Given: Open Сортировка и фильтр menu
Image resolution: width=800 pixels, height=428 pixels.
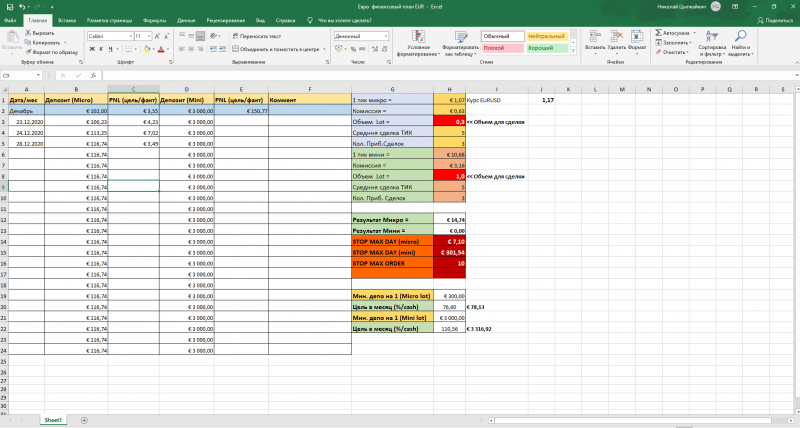Looking at the screenshot, I should pos(712,43).
